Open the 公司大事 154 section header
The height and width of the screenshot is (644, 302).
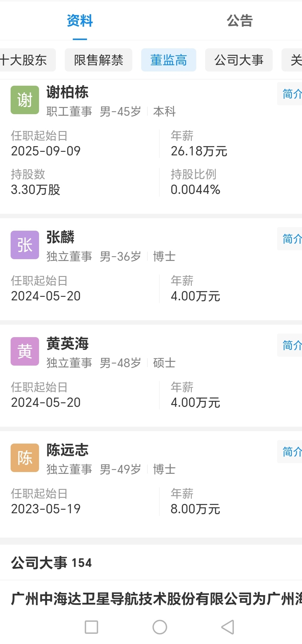tap(52, 563)
